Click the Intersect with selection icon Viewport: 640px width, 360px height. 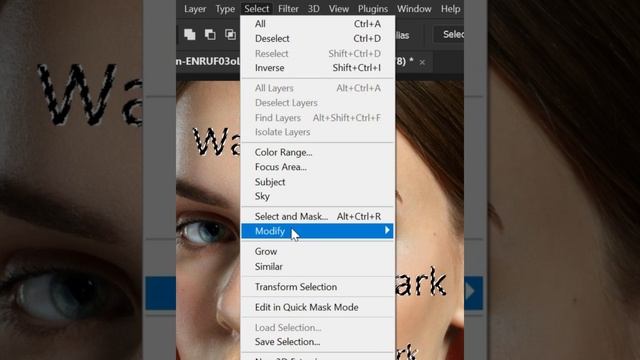[x=231, y=35]
